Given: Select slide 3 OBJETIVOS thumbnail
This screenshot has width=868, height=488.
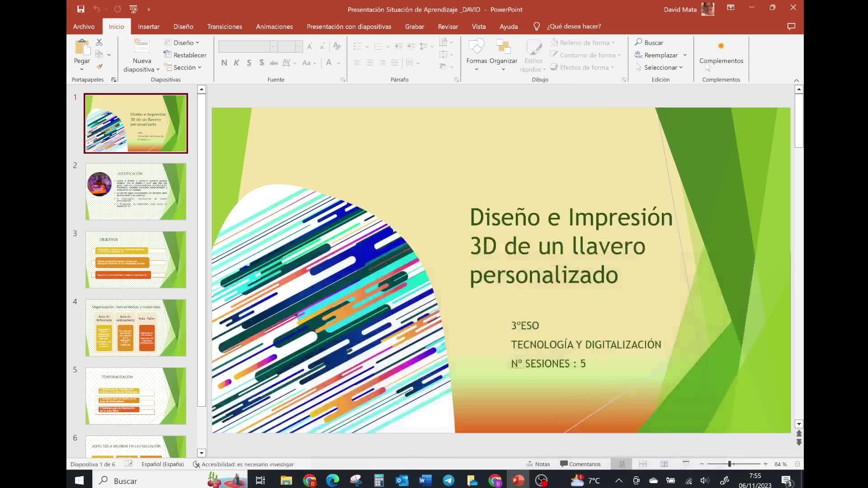Looking at the screenshot, I should pyautogui.click(x=136, y=260).
